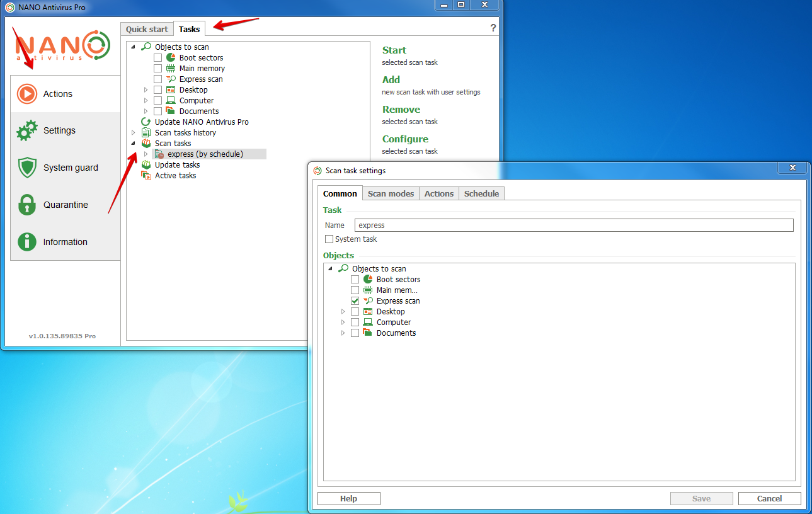This screenshot has height=514, width=812.
Task: Click the help question mark icon
Action: [x=493, y=28]
